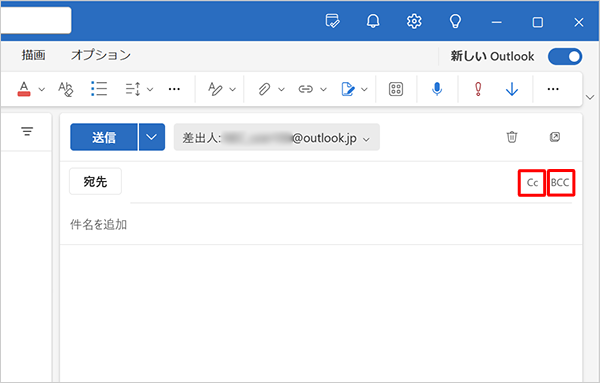Show the BCC field
The image size is (600, 383).
tap(560, 183)
